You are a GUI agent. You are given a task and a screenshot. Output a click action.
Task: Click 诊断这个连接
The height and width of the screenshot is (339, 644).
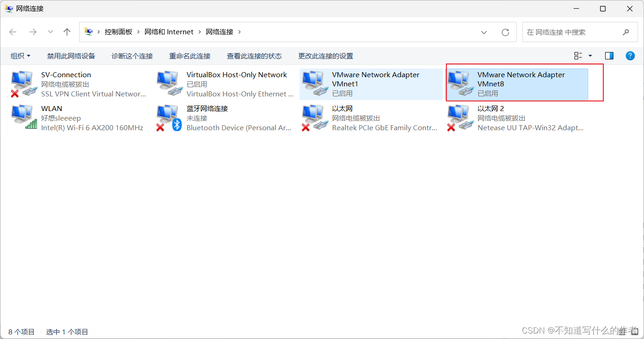tap(132, 56)
